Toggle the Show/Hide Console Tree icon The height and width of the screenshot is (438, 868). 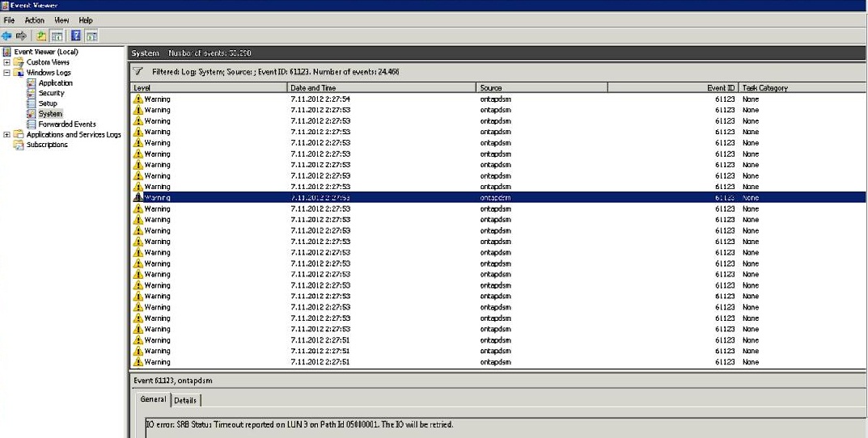click(57, 36)
